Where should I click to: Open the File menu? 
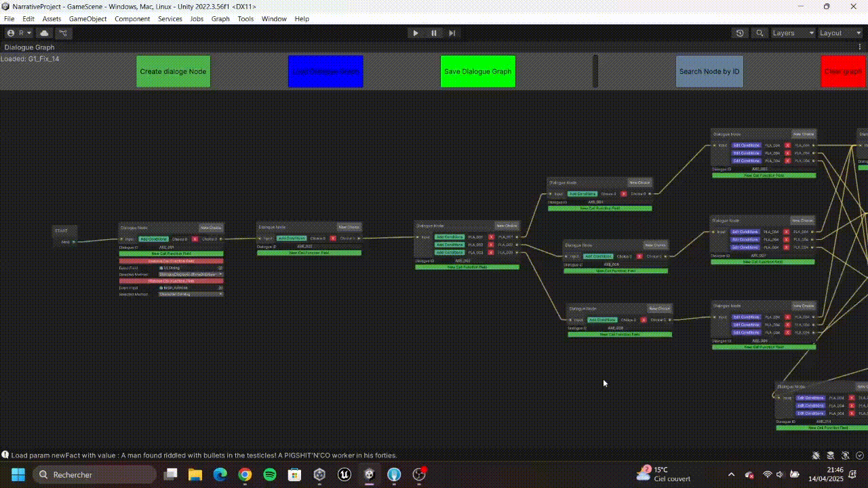tap(9, 19)
